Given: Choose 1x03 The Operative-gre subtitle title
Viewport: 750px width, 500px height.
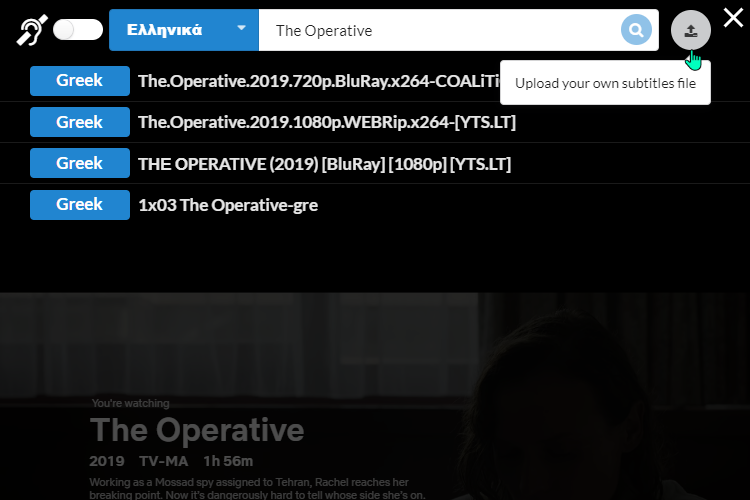Looking at the screenshot, I should click(x=228, y=205).
